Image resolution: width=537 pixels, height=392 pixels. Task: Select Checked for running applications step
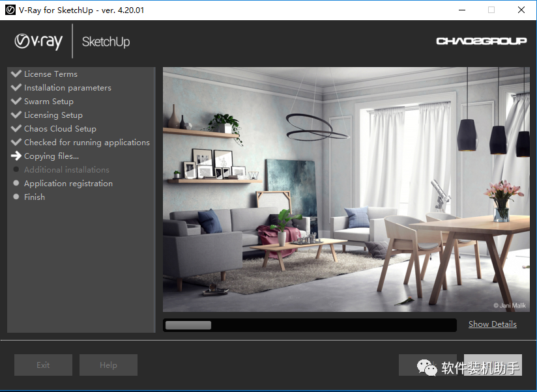click(x=87, y=143)
